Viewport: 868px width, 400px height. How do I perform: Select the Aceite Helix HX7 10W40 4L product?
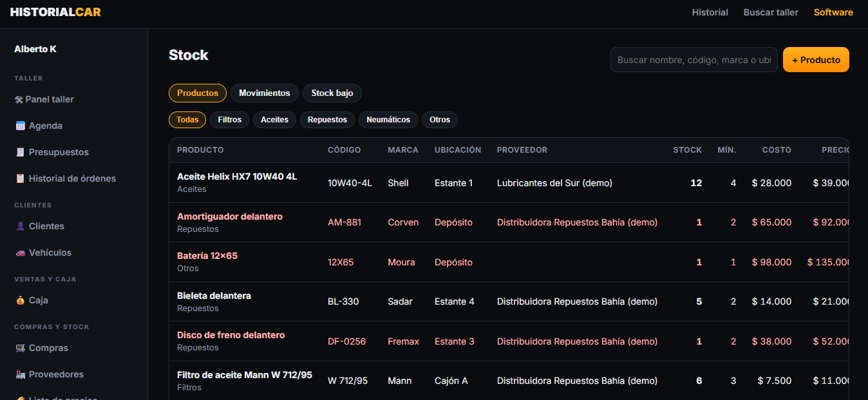coord(237,176)
